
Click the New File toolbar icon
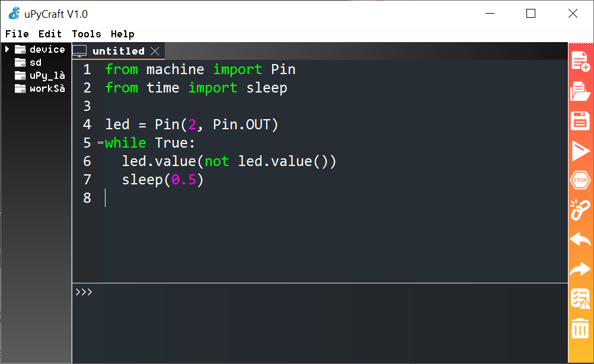coord(580,61)
